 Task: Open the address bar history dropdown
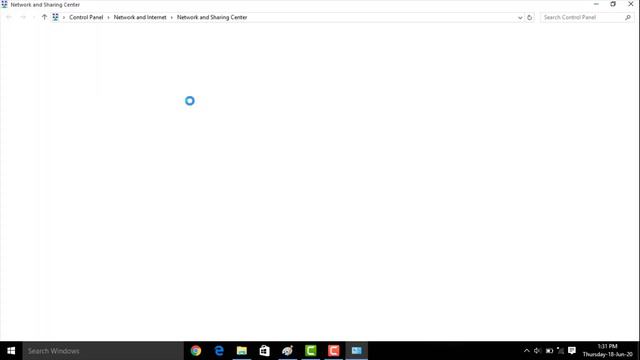[x=520, y=18]
